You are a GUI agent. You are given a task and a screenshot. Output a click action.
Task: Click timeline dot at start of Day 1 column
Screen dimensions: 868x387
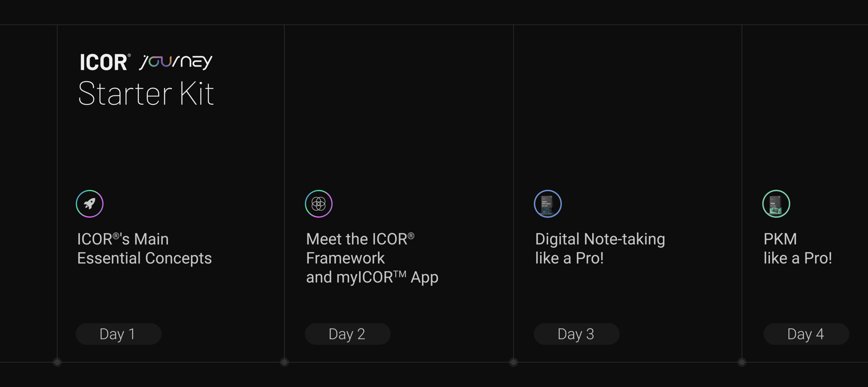click(x=57, y=362)
